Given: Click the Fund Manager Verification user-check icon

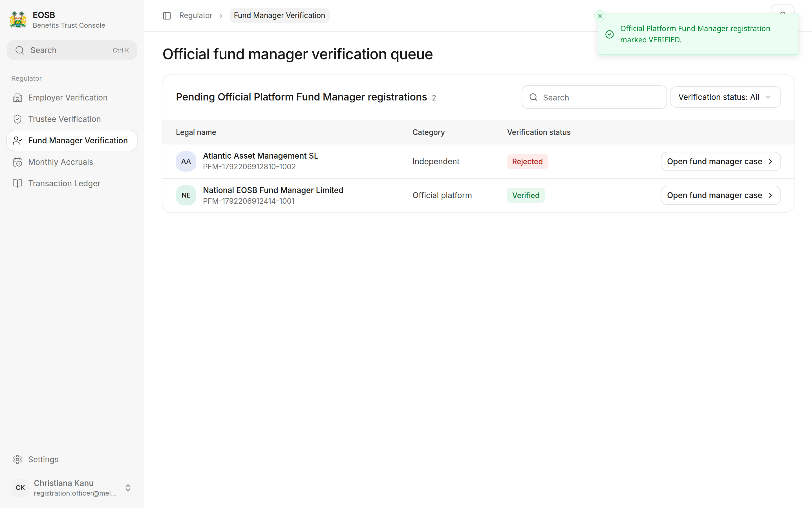Looking at the screenshot, I should click(17, 141).
